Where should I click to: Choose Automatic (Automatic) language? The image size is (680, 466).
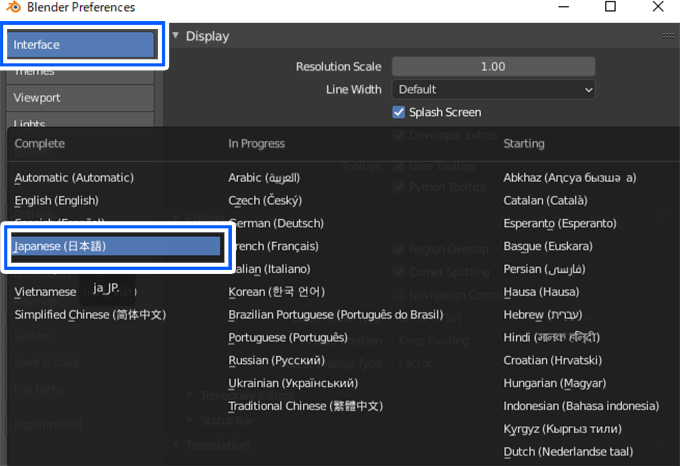pos(74,178)
